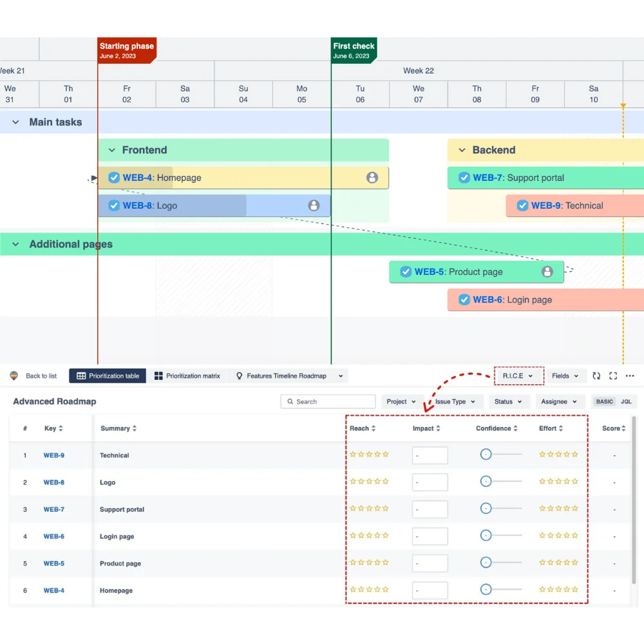Viewport: 644px width, 644px height.
Task: Open the three-dot more options menu
Action: click(630, 375)
